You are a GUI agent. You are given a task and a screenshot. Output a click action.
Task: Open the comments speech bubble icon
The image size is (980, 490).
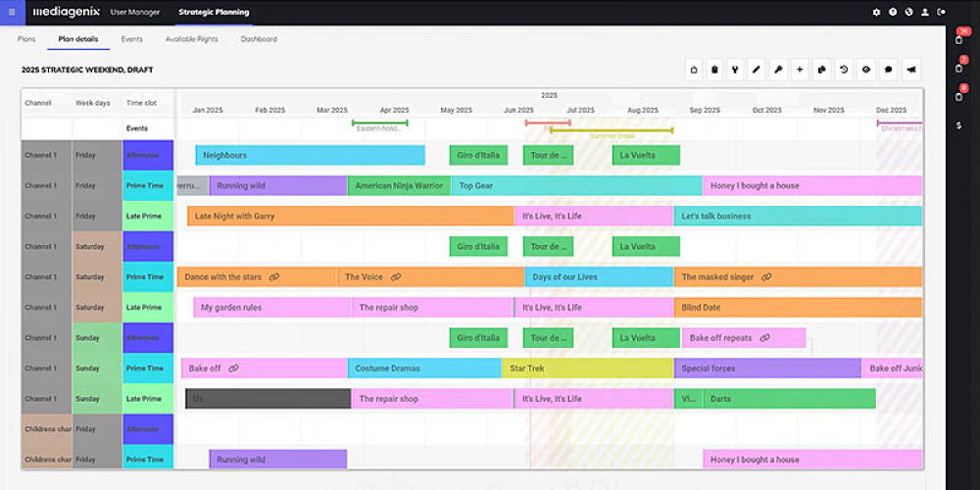point(889,70)
